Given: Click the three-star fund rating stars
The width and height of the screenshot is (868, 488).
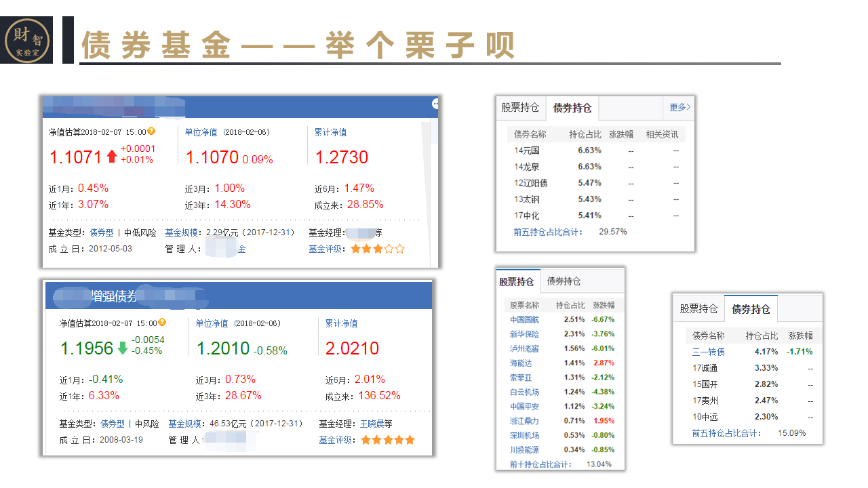Looking at the screenshot, I should [x=378, y=249].
